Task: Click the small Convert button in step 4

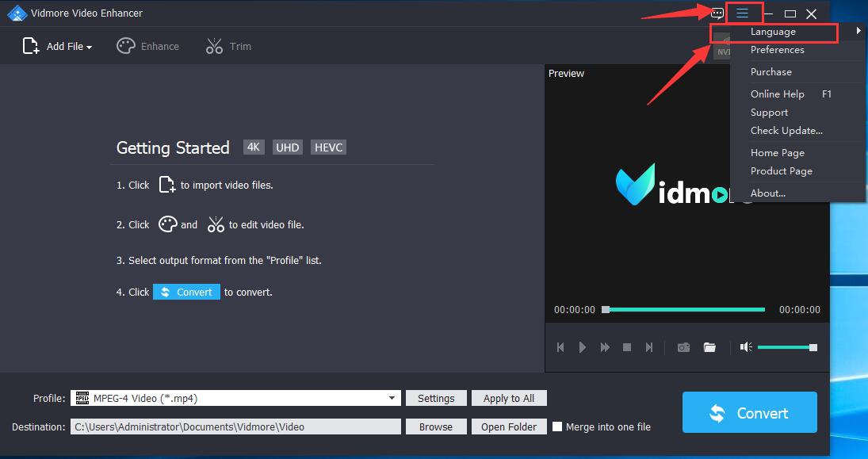Action: click(x=186, y=292)
